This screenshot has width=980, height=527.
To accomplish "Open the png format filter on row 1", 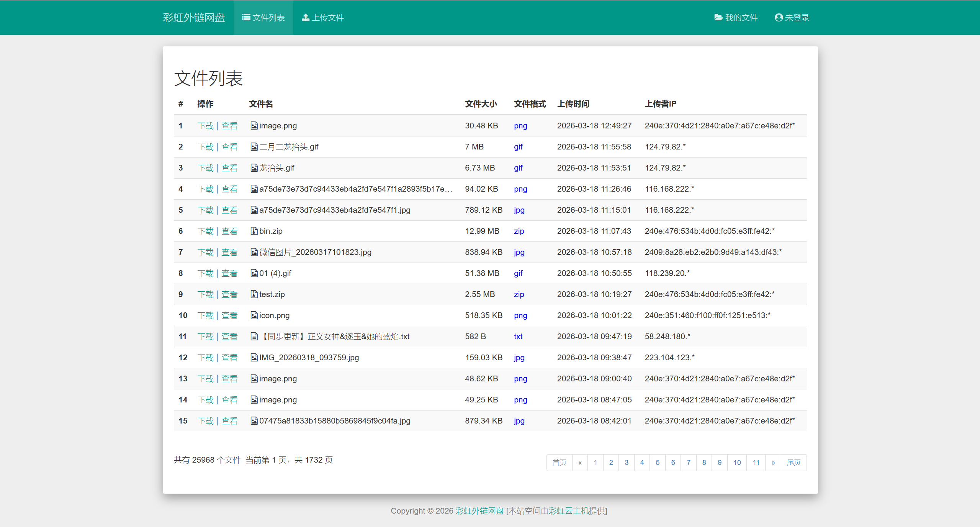I will coord(520,125).
